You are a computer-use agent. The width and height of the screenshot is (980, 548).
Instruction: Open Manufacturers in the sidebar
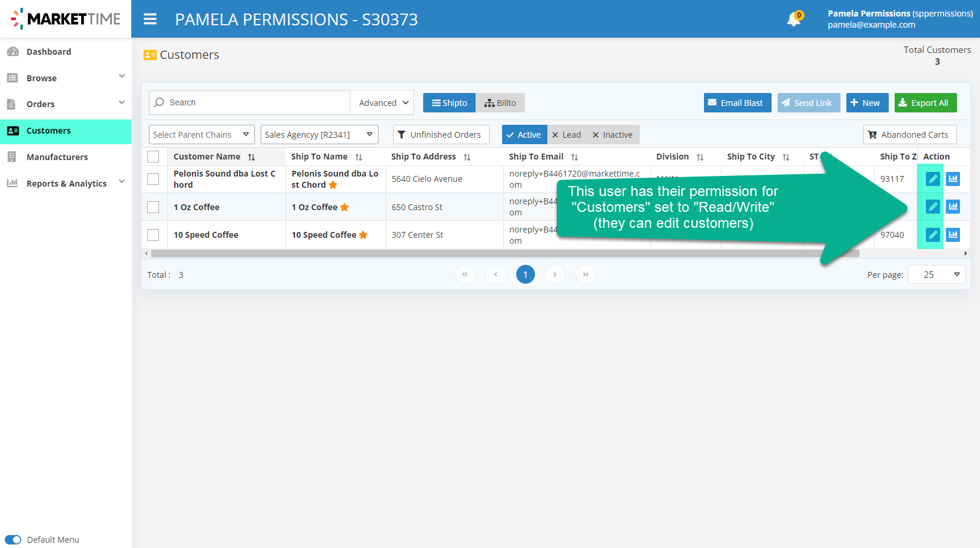click(57, 157)
